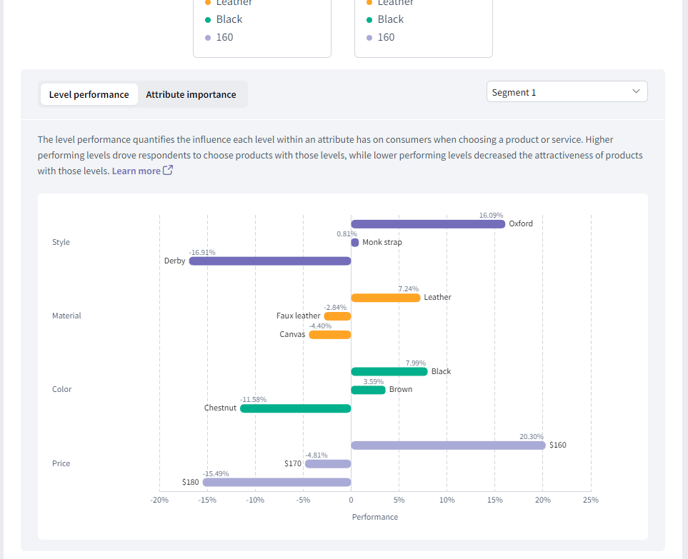This screenshot has width=688, height=559.
Task: Click the Chestnut bar at -11.58%
Action: point(295,408)
